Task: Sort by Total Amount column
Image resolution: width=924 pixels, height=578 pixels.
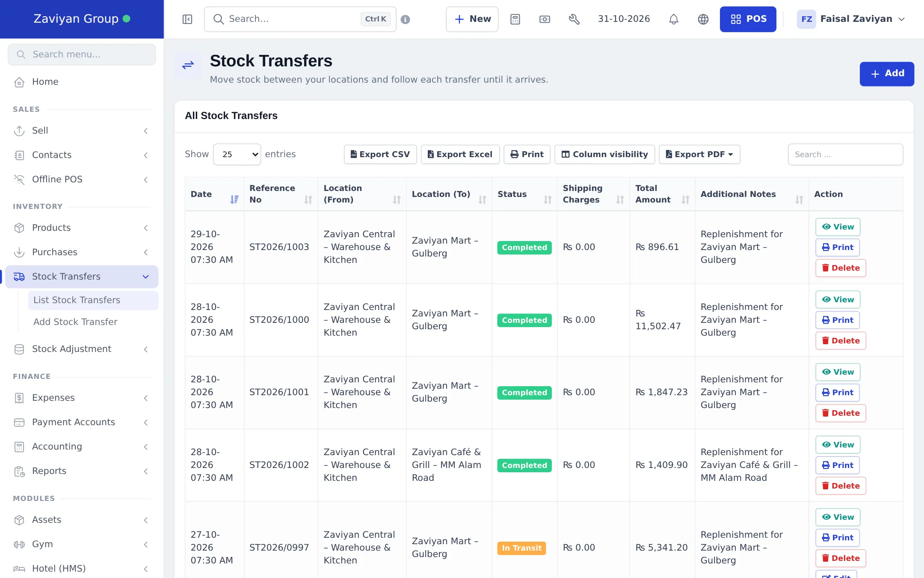Action: tap(662, 194)
